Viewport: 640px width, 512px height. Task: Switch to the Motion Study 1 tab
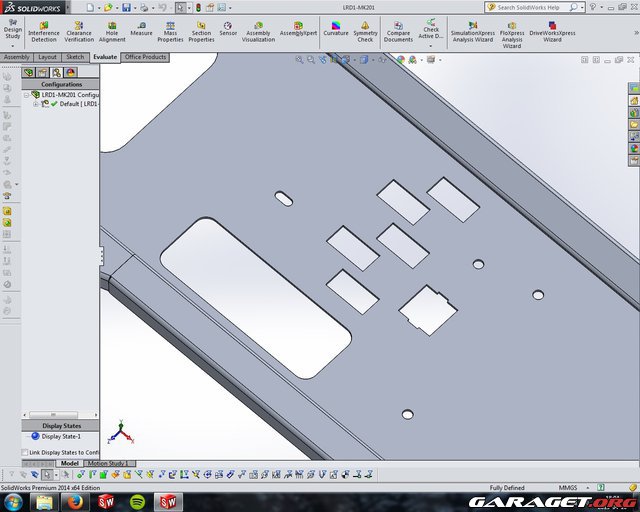point(110,464)
